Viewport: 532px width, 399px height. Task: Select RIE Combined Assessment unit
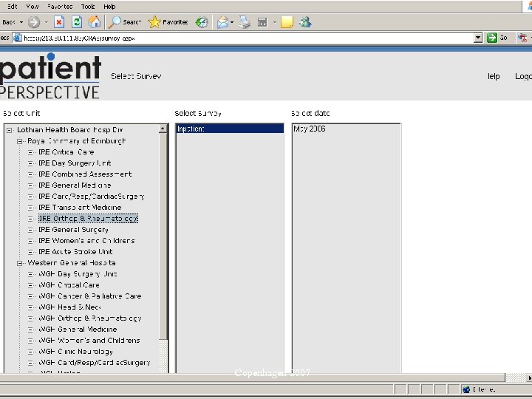coord(85,174)
